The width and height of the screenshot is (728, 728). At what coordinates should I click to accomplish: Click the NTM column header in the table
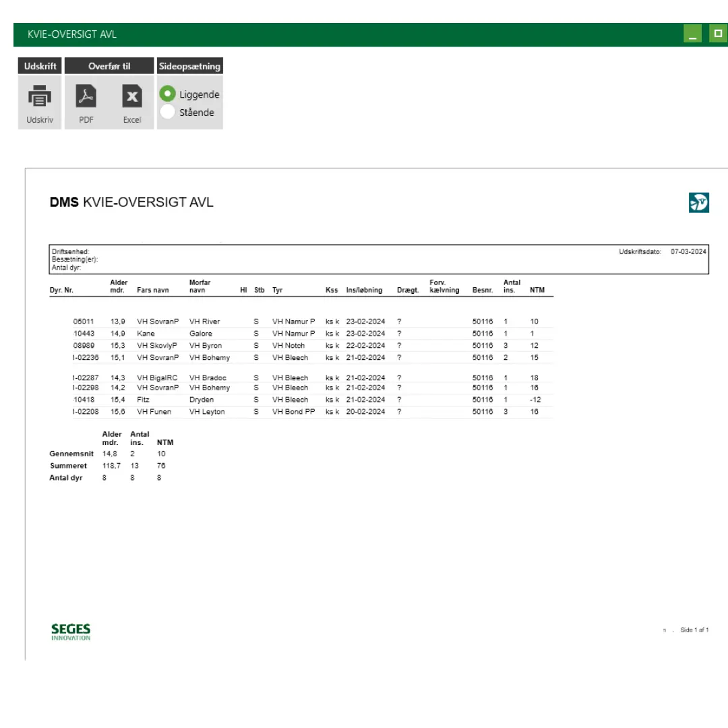click(537, 291)
